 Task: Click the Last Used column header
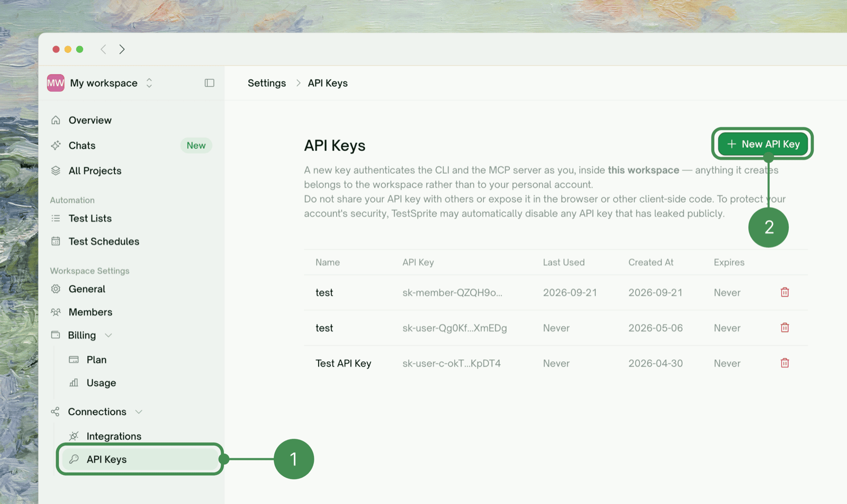[x=564, y=262]
